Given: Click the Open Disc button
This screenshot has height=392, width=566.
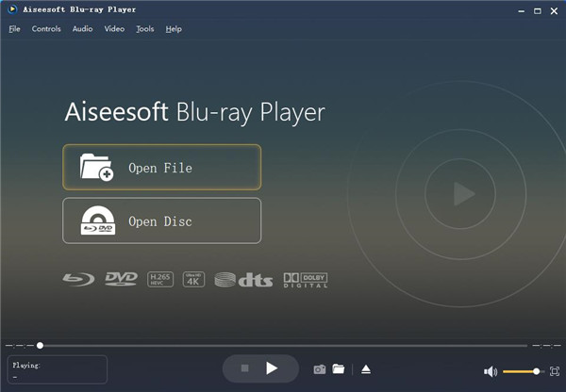Looking at the screenshot, I should [x=161, y=220].
